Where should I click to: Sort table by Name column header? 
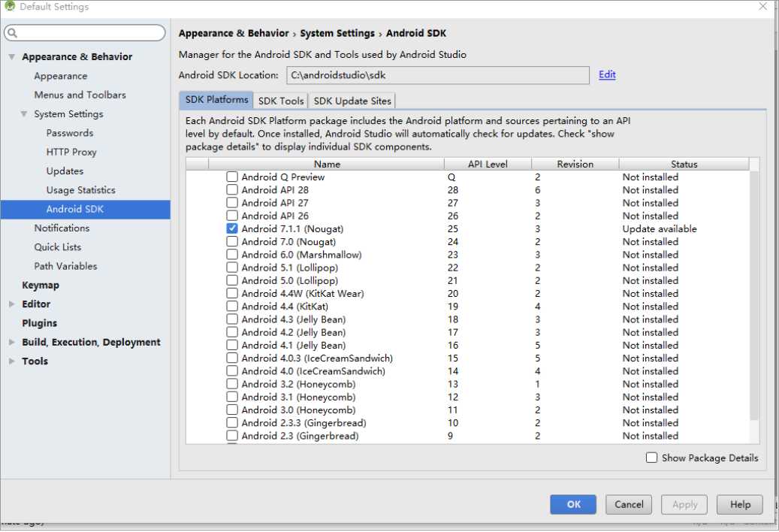pyautogui.click(x=327, y=164)
